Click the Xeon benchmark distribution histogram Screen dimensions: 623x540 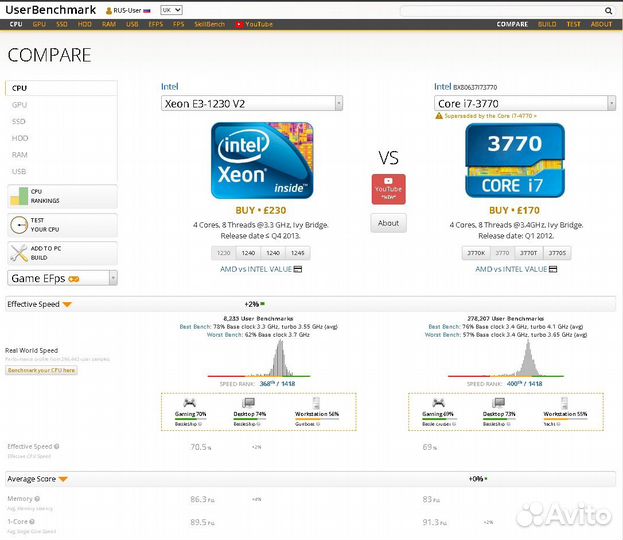(259, 359)
